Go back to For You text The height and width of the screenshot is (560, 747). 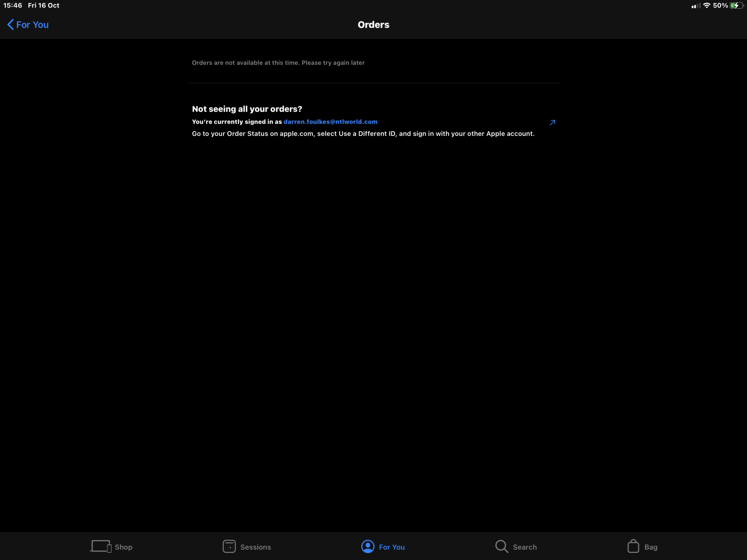[x=32, y=25]
